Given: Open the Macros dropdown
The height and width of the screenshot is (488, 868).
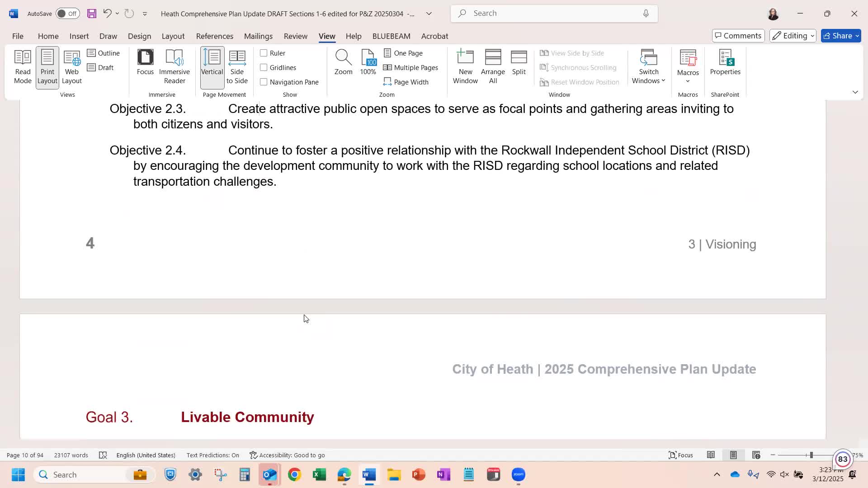Looking at the screenshot, I should tap(688, 67).
